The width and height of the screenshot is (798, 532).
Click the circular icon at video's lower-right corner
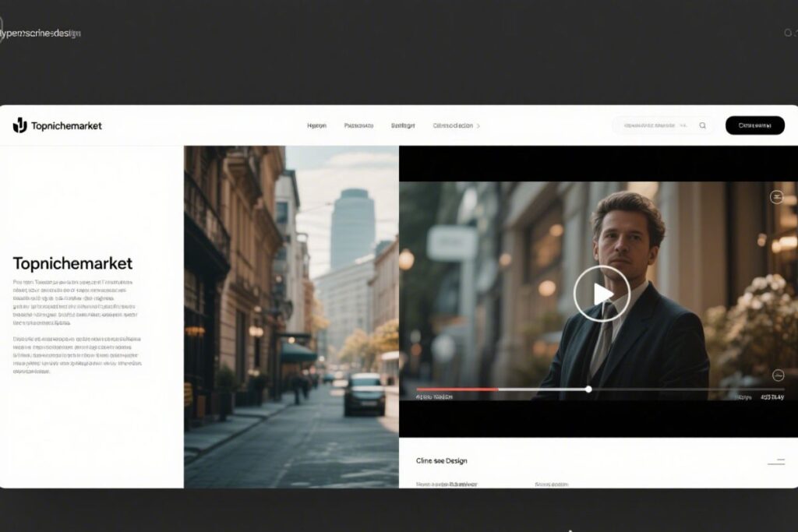coord(777,375)
